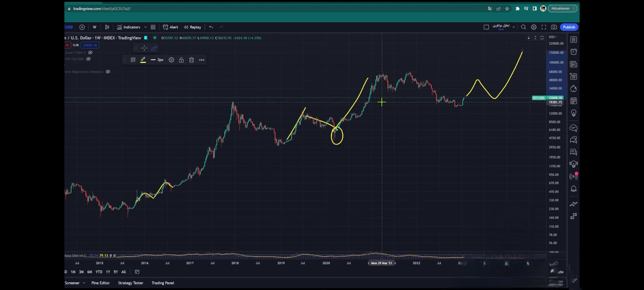Toggle lock on the selected drawing
644x290 pixels.
pos(181,60)
